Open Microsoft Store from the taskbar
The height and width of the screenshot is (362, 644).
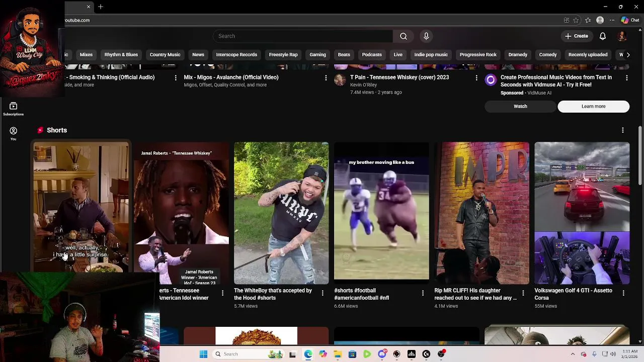click(x=352, y=354)
